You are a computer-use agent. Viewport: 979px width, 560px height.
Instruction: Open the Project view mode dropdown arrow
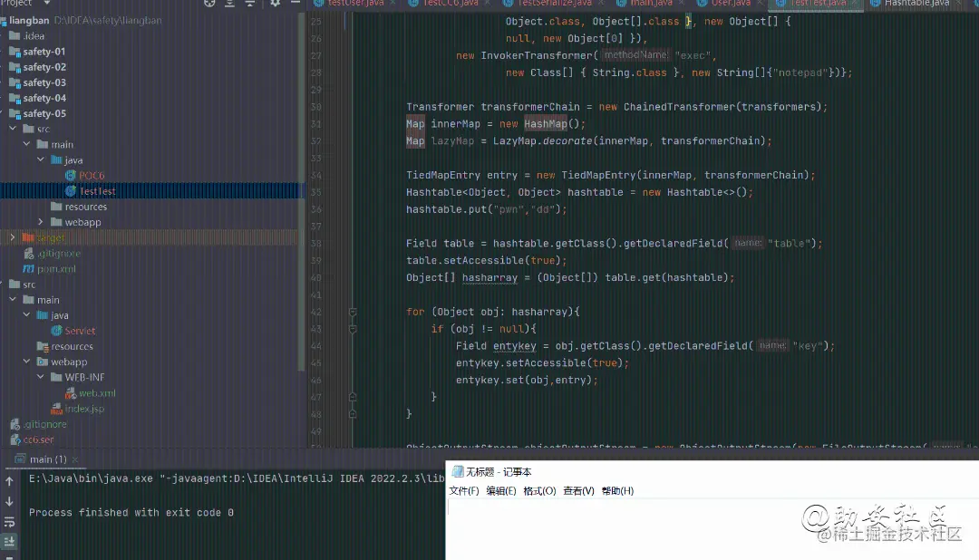pos(46,3)
